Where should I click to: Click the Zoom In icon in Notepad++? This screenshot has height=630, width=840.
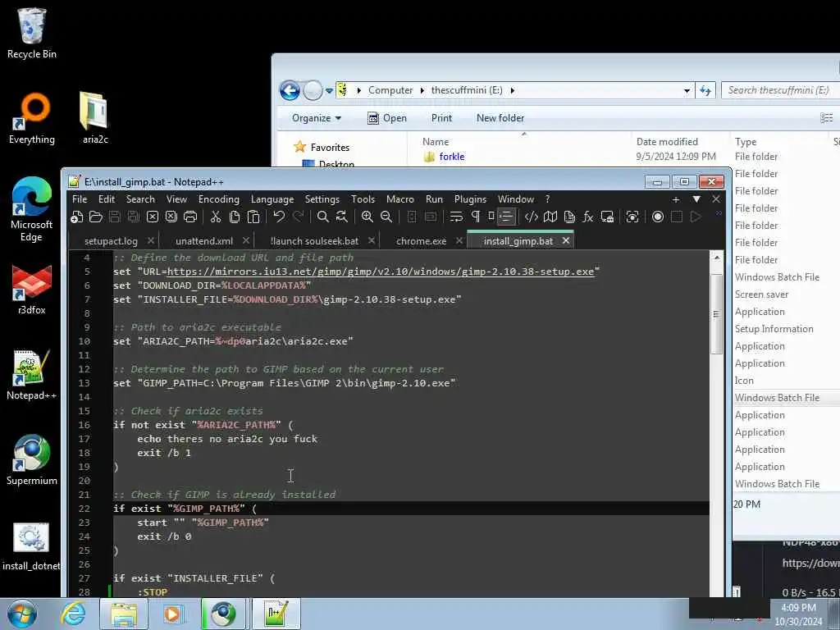pyautogui.click(x=367, y=217)
